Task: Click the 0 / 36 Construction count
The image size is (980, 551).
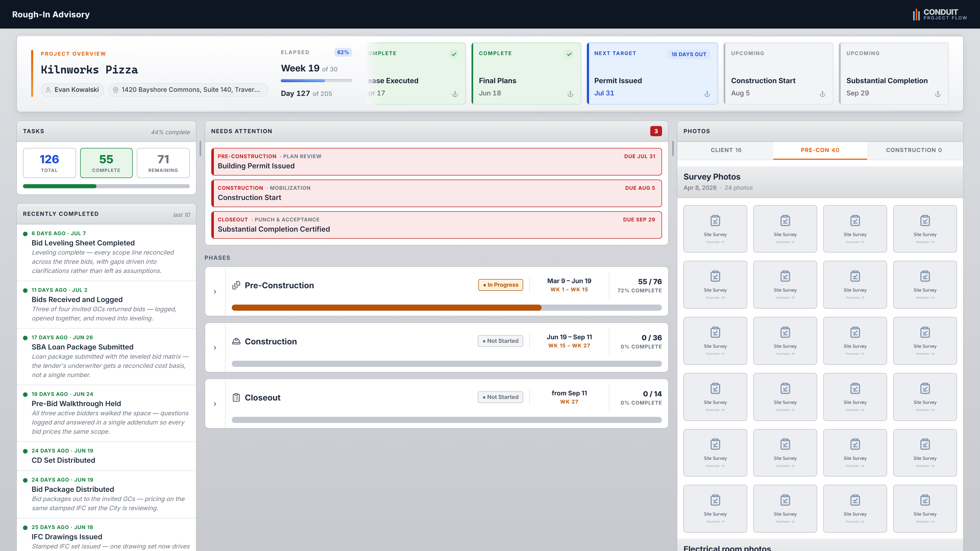Action: click(x=651, y=338)
